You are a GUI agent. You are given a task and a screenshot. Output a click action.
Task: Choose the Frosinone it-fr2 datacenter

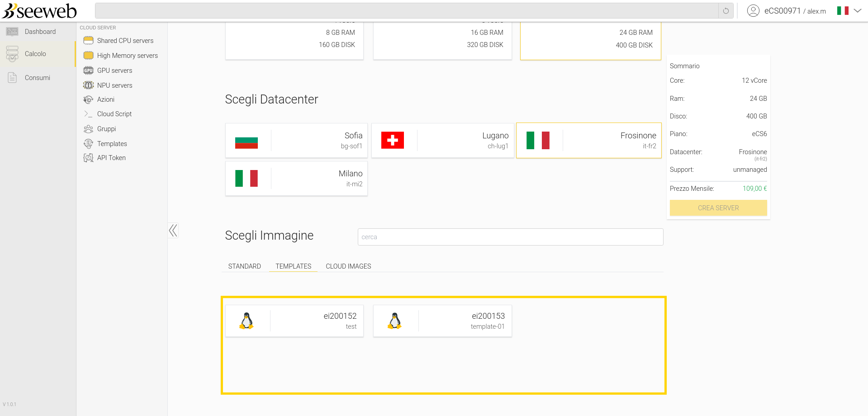[589, 141]
